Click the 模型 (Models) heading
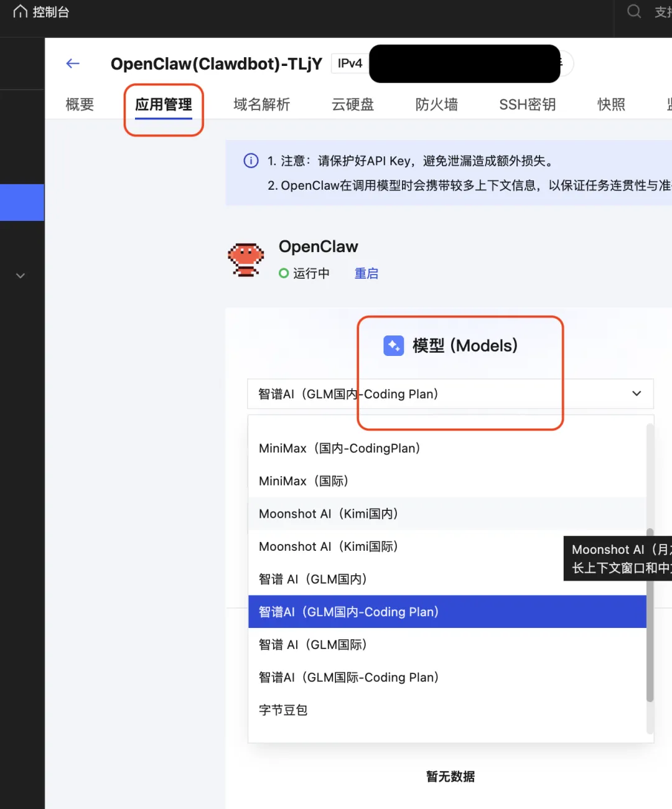Viewport: 672px width, 809px height. [465, 345]
